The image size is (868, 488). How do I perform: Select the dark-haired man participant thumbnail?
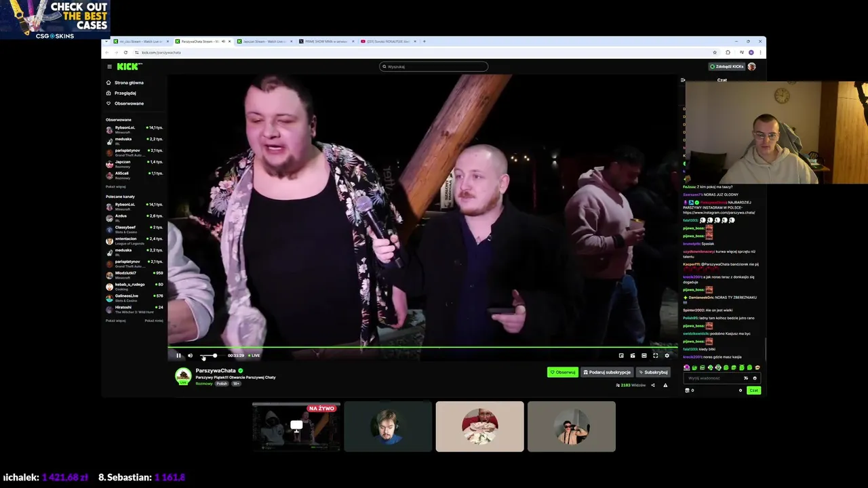click(388, 426)
